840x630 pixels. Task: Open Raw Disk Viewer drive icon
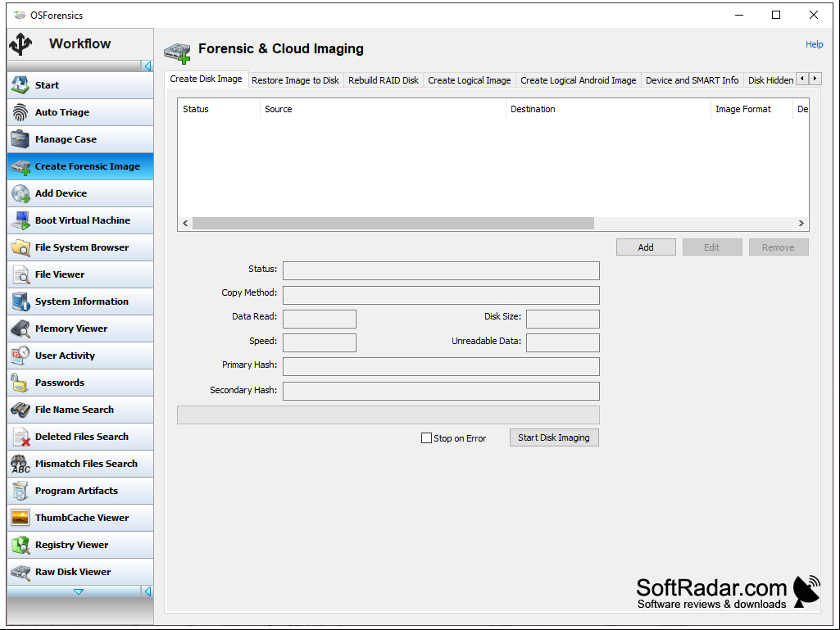[20, 572]
